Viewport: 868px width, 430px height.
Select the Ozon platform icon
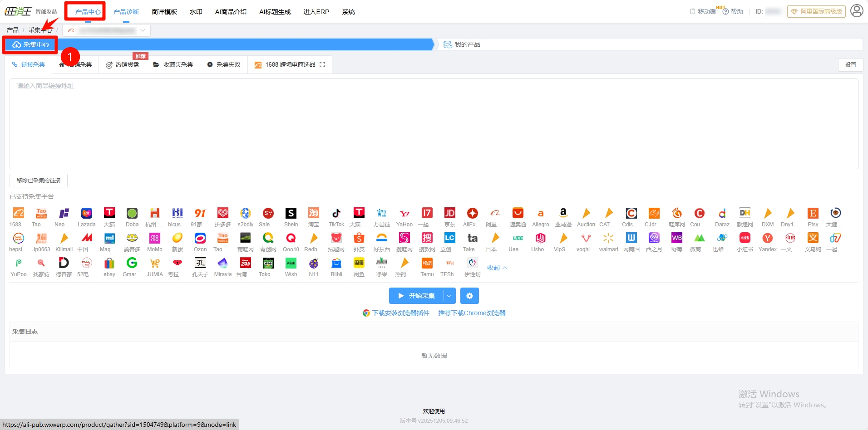(x=200, y=239)
